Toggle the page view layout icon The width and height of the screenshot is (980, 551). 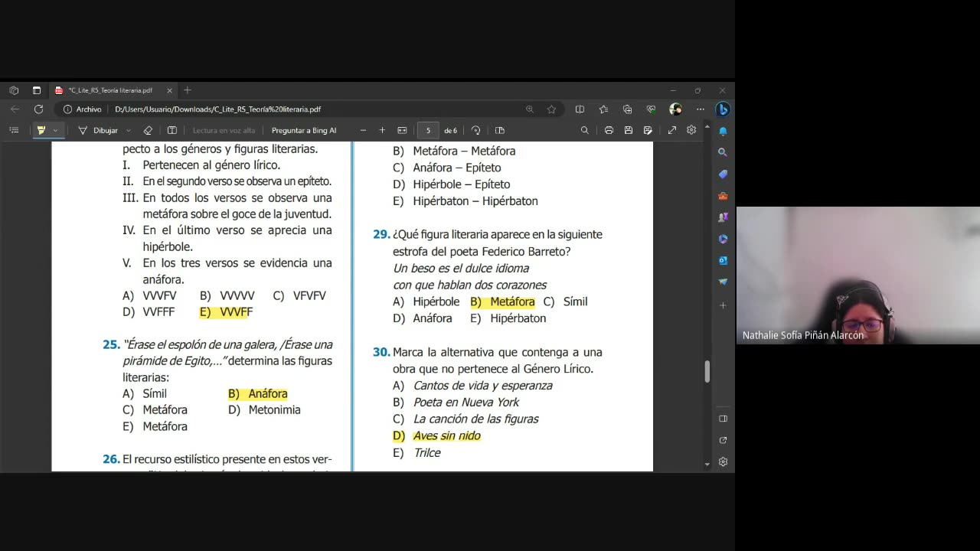[500, 130]
